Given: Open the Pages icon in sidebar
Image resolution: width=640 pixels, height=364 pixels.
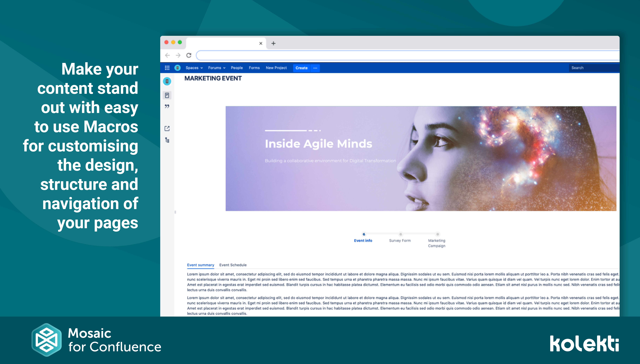Looking at the screenshot, I should 167,95.
